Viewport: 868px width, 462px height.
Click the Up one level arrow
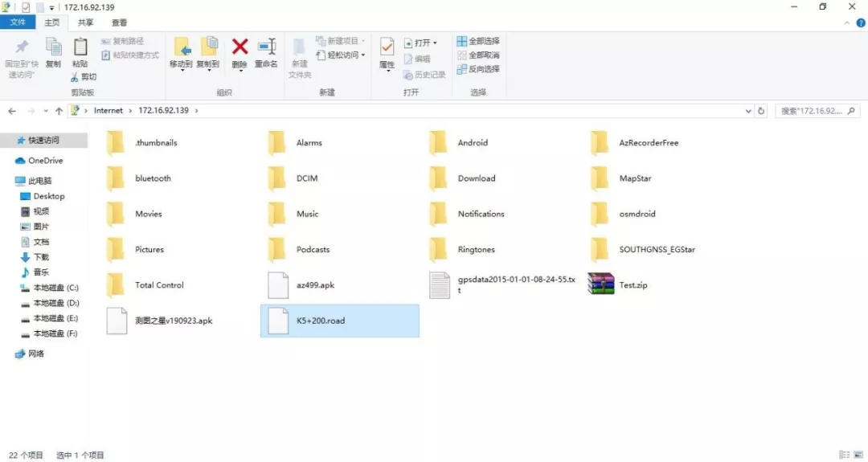tap(59, 111)
